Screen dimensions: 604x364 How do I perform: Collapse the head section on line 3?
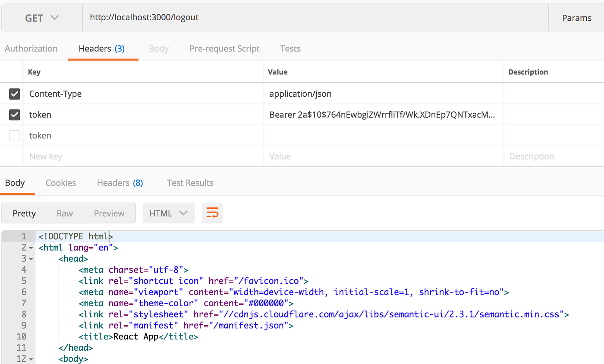coord(30,259)
